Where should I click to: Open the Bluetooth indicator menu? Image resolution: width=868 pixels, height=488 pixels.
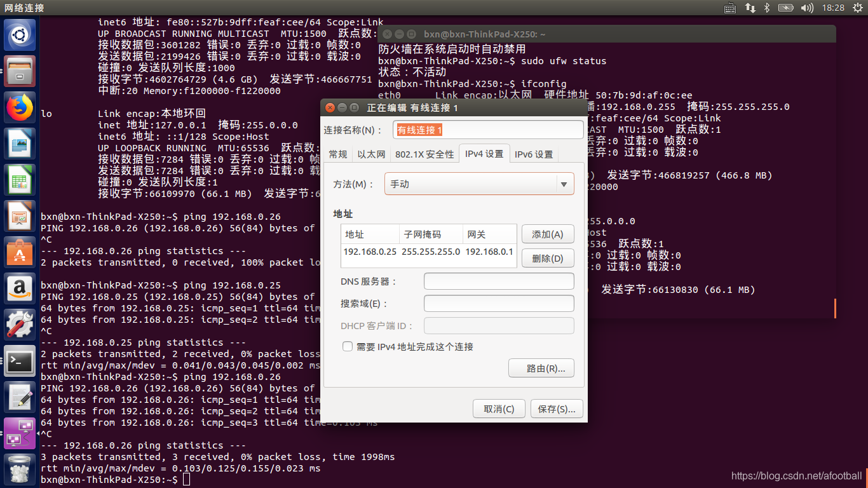click(767, 8)
